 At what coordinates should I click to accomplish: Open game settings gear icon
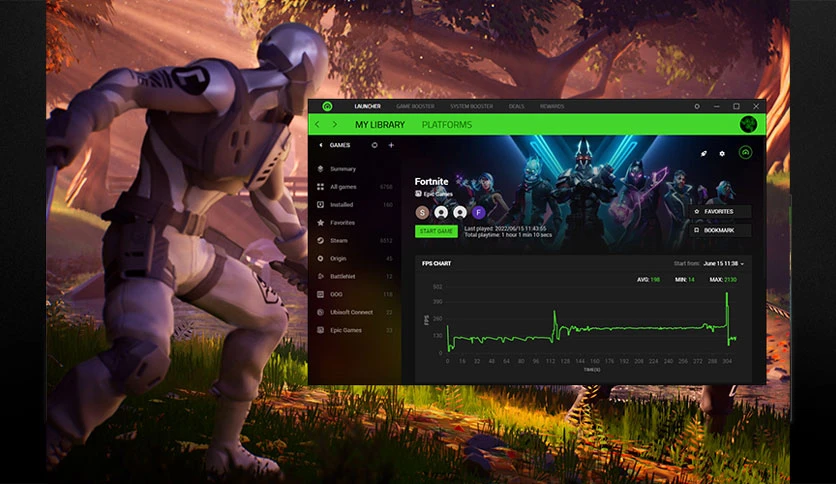tap(722, 154)
